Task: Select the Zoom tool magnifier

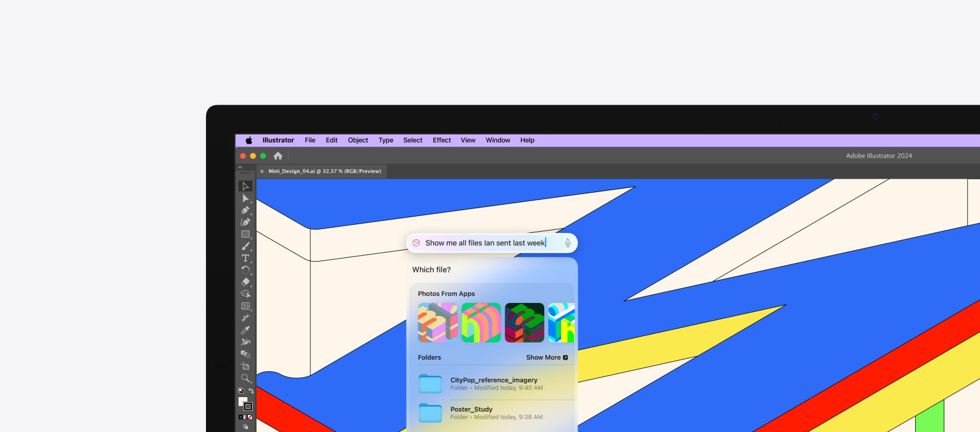Action: point(245,378)
